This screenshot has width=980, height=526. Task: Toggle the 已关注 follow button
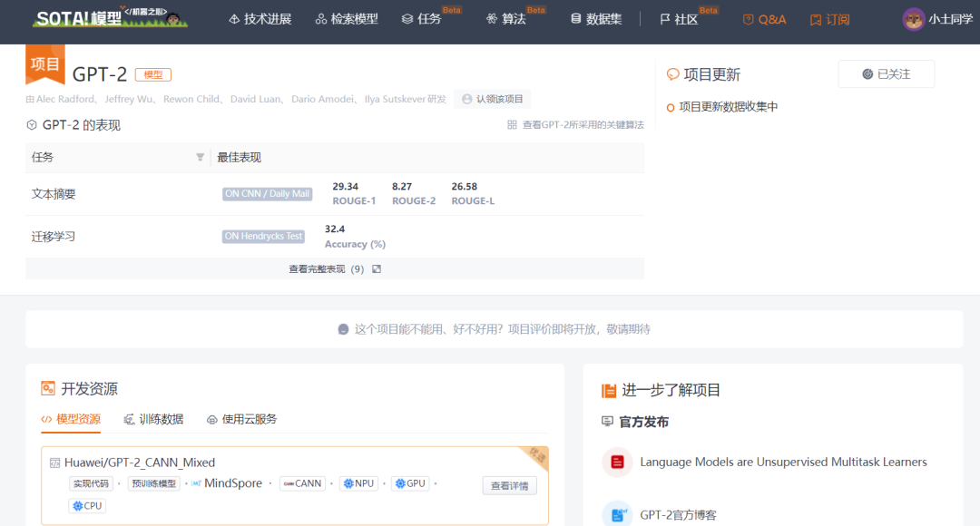coord(886,73)
